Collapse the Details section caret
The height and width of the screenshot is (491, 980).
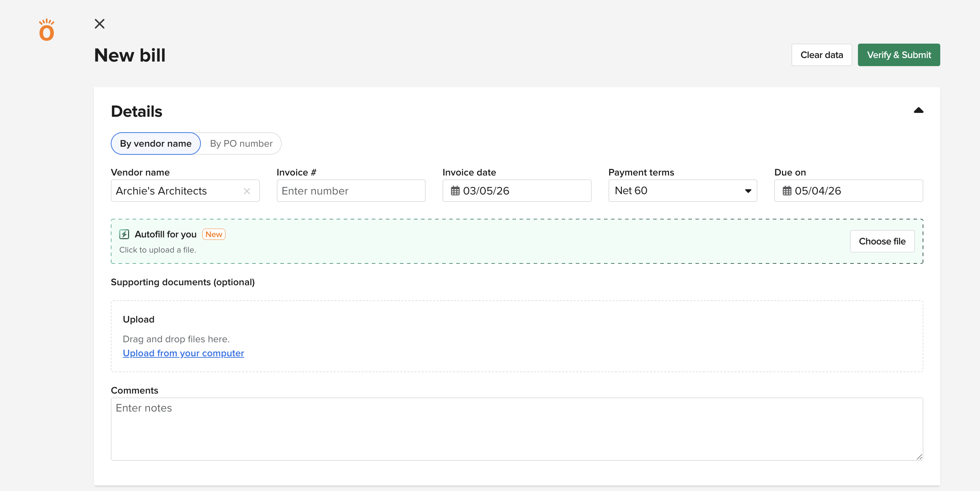point(918,110)
